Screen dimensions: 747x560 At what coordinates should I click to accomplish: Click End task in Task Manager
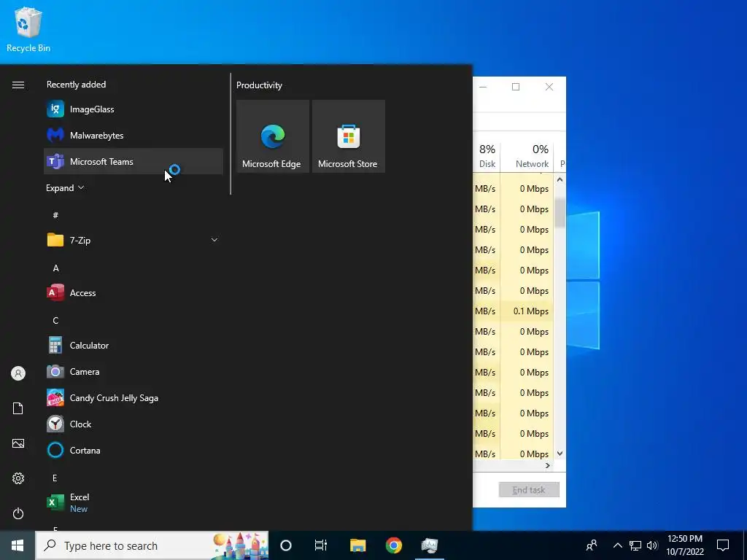[x=529, y=489]
